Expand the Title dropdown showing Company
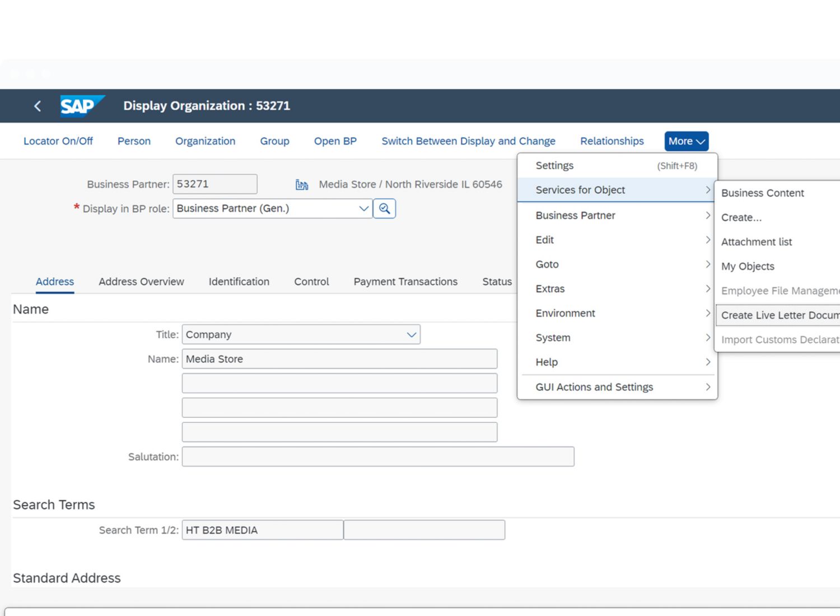This screenshot has height=616, width=840. [x=411, y=334]
